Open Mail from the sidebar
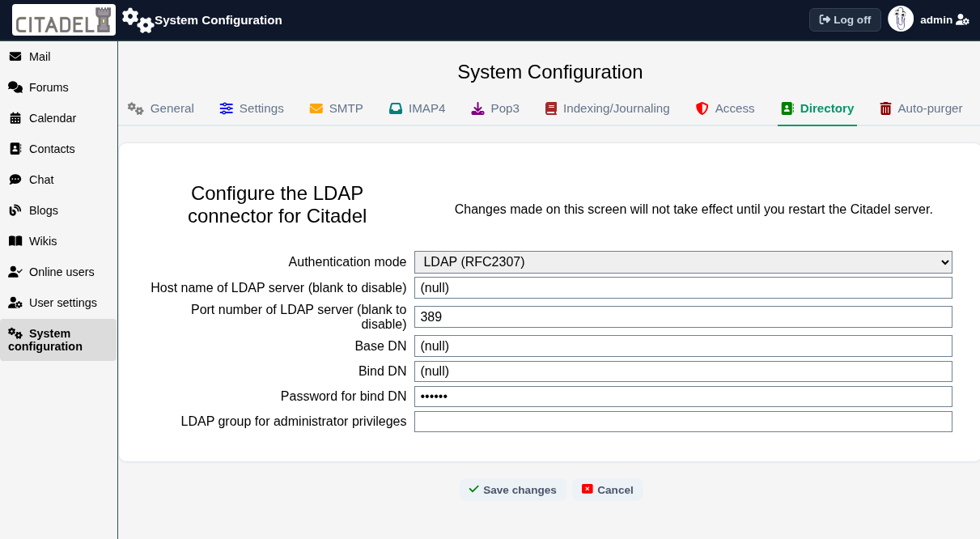Image resolution: width=980 pixels, height=539 pixels. click(58, 57)
